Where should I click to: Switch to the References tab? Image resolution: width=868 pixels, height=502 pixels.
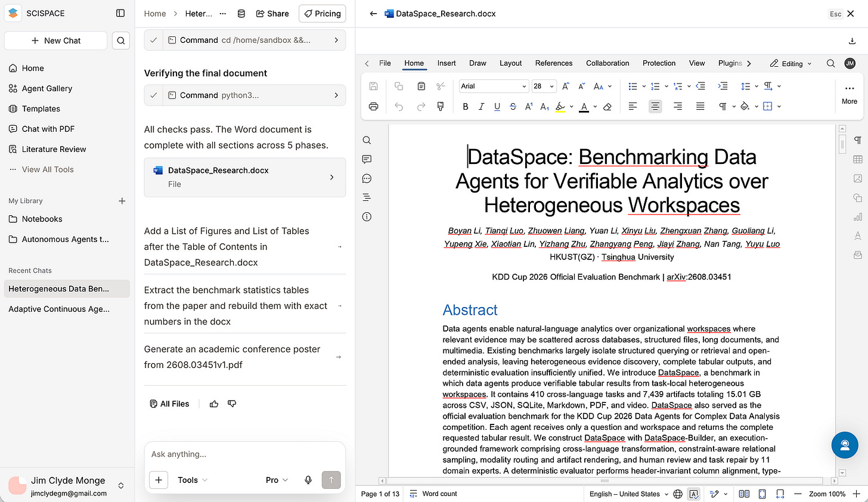[x=554, y=63]
